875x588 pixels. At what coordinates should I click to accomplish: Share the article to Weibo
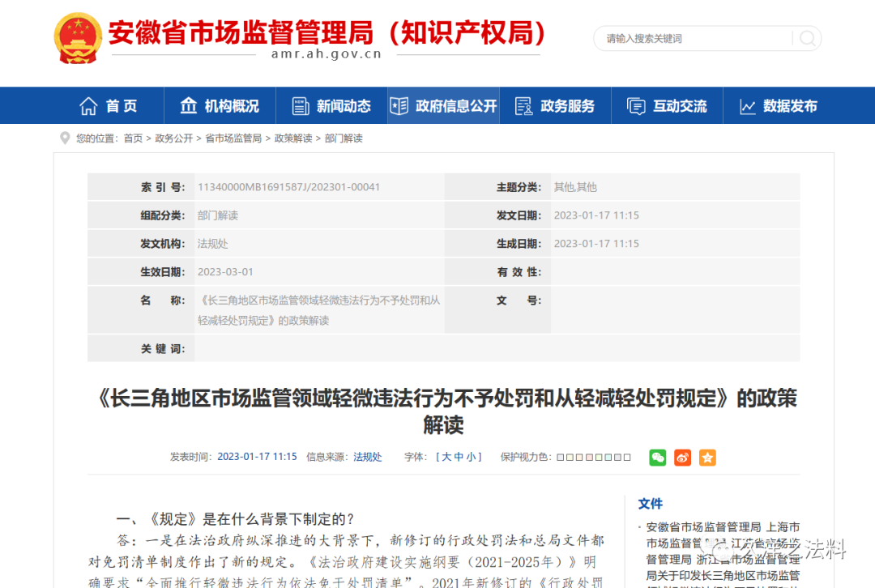(681, 458)
